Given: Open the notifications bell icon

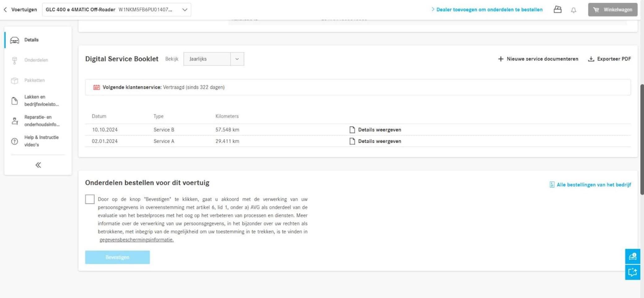Looking at the screenshot, I should (573, 10).
